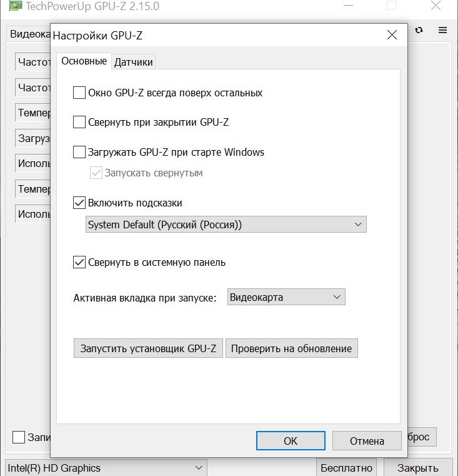Disable Свернуть в системную панель checkbox

(x=79, y=262)
